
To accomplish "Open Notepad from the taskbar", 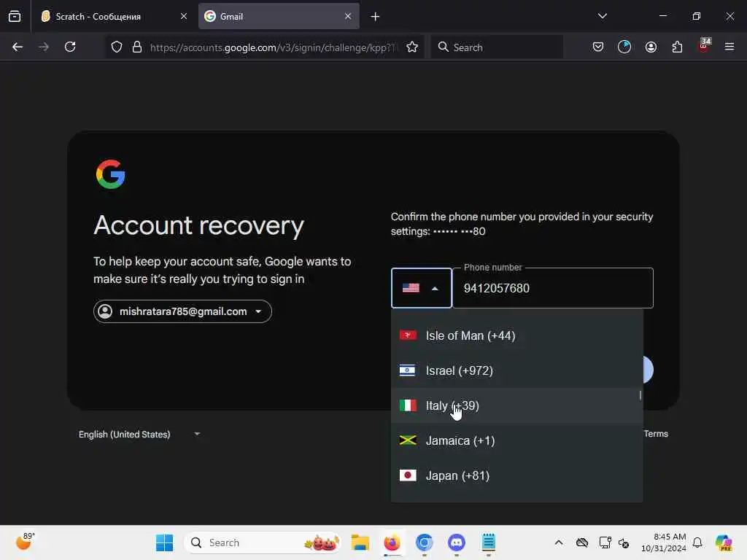I will pos(488,542).
